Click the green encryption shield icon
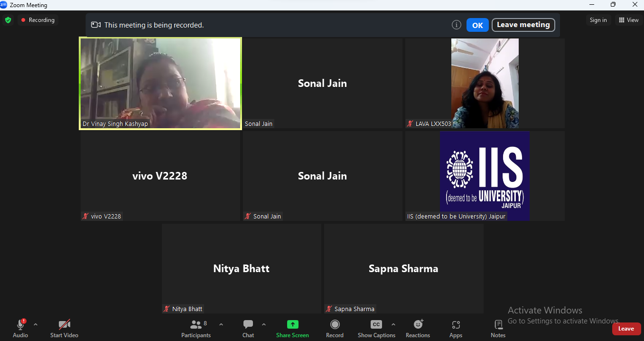Screen dimensions: 644x341 [8, 20]
